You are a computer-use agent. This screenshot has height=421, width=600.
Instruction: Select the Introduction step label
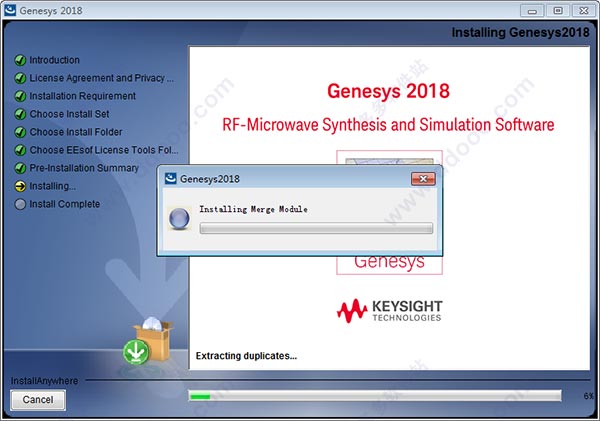54,60
